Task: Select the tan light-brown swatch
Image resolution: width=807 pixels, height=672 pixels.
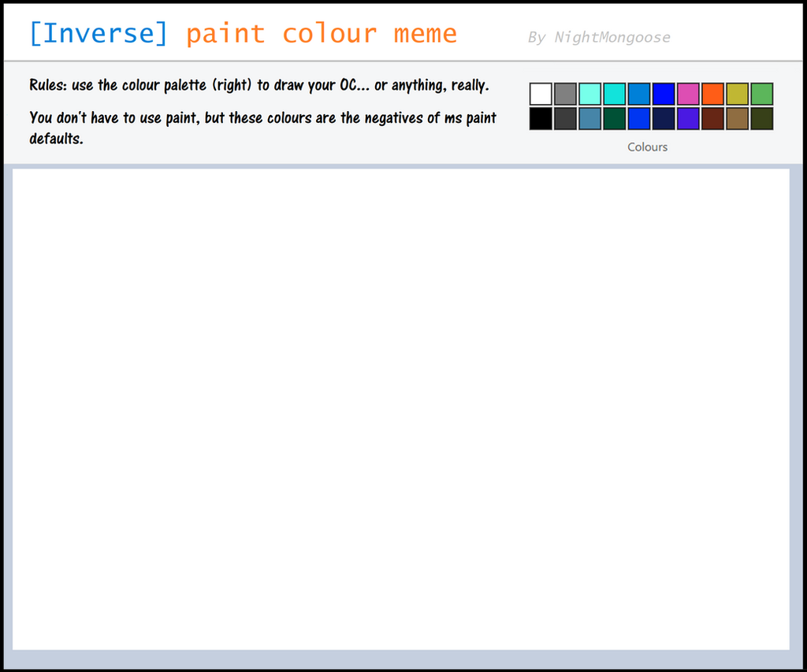Action: 737,118
